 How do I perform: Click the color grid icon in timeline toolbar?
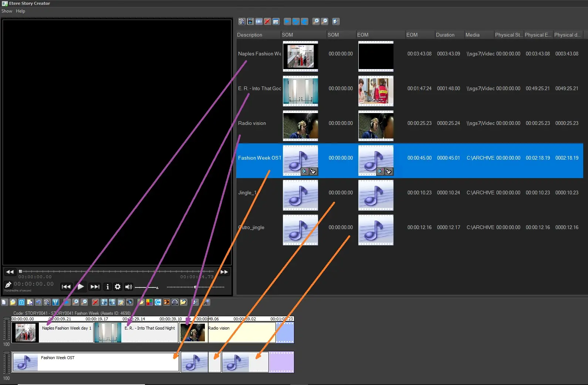(149, 302)
